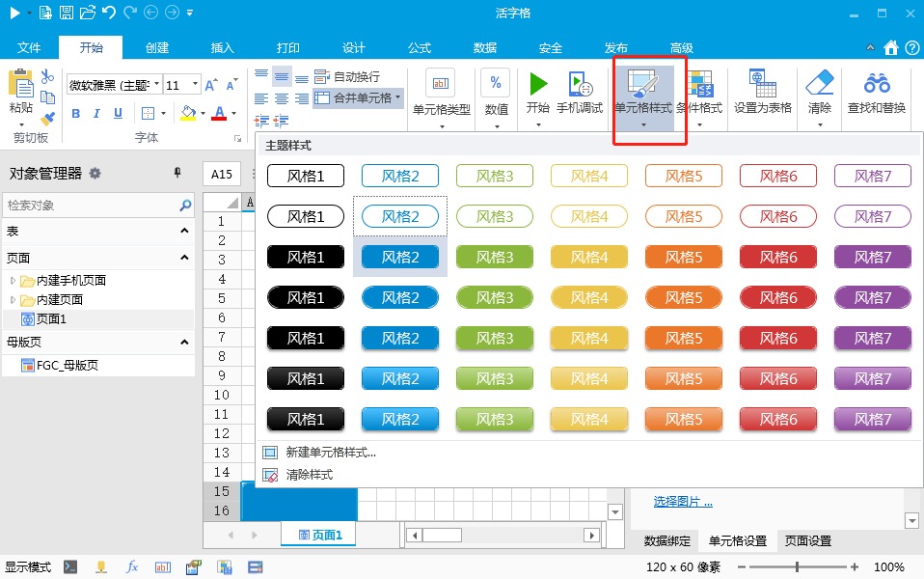Click the 选择图片 ... link

click(x=683, y=502)
